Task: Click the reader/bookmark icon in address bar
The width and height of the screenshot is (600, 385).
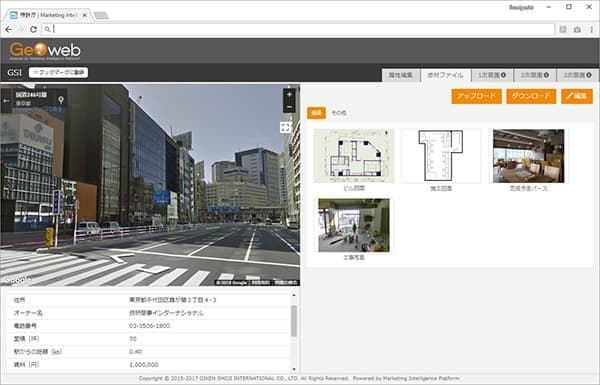Action: (562, 29)
